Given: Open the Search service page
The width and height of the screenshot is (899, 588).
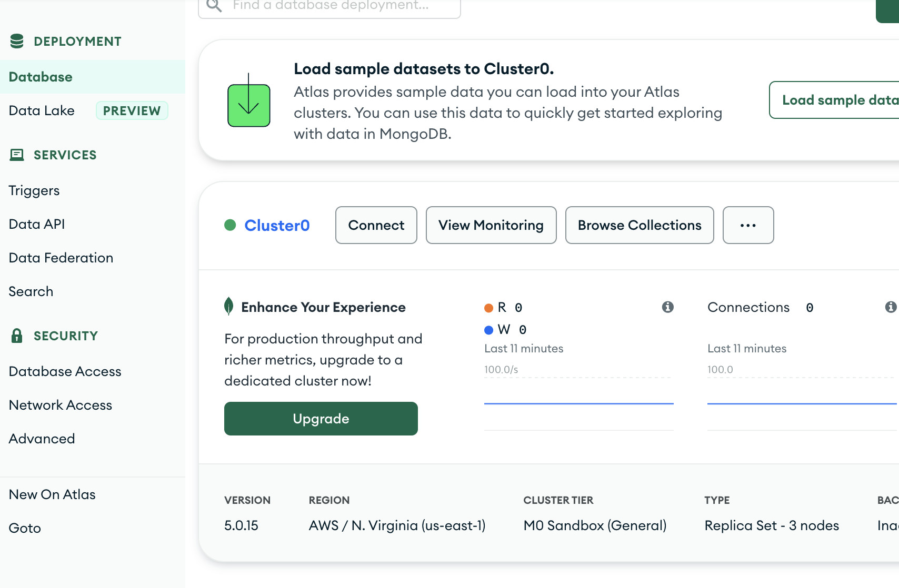Looking at the screenshot, I should click(31, 291).
